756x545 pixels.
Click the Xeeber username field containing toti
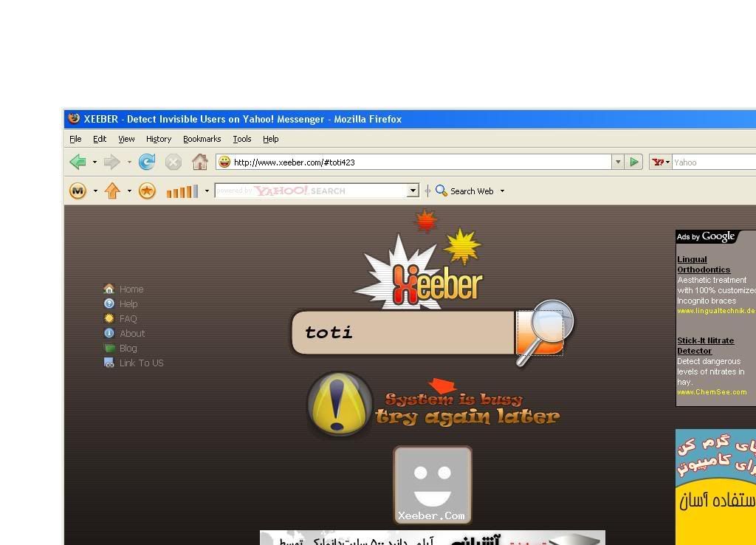402,332
